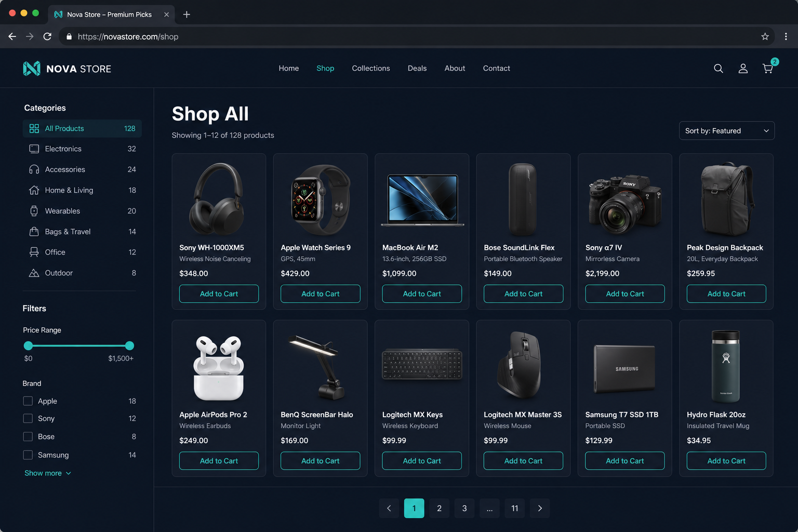This screenshot has width=798, height=532.
Task: Add Sony WH-1000XM5 to cart
Action: tap(219, 294)
